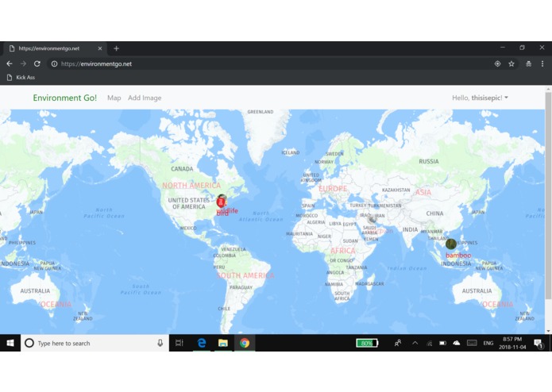This screenshot has height=392, width=552.
Task: Click the ASIA label on the map
Action: coord(423,192)
